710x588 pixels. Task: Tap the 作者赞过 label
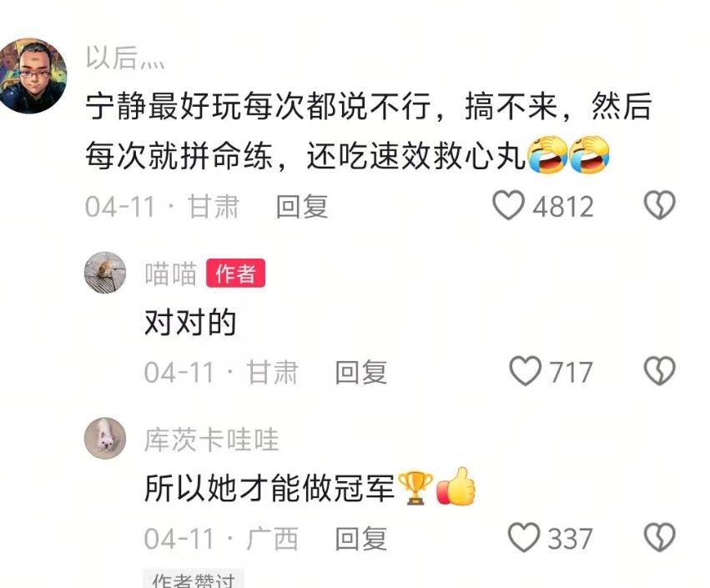pyautogui.click(x=194, y=579)
